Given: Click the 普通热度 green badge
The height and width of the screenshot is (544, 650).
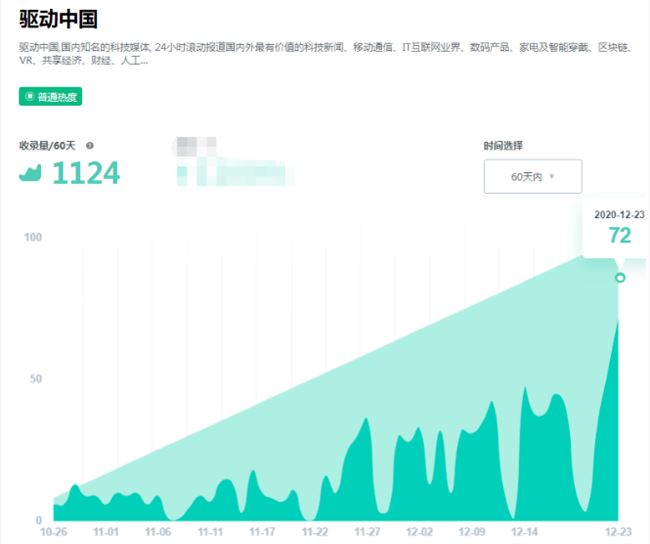Looking at the screenshot, I should pos(50,97).
